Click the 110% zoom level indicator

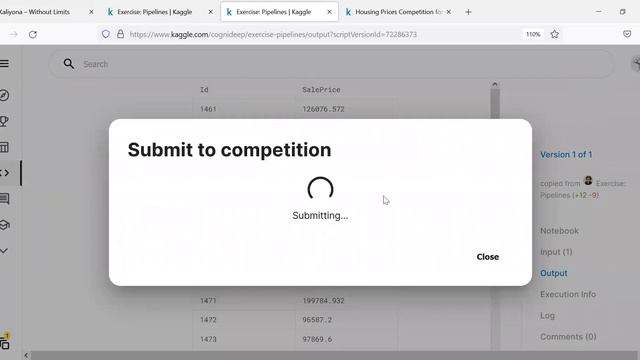(x=533, y=34)
